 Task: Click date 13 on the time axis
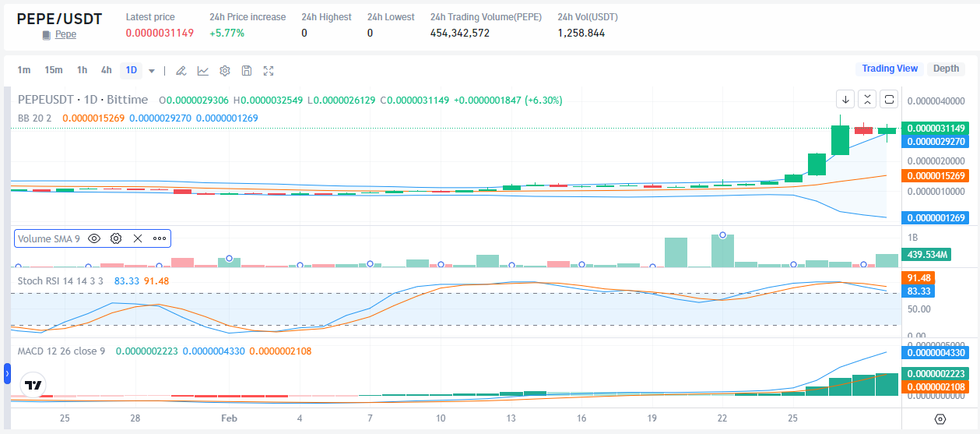[511, 418]
